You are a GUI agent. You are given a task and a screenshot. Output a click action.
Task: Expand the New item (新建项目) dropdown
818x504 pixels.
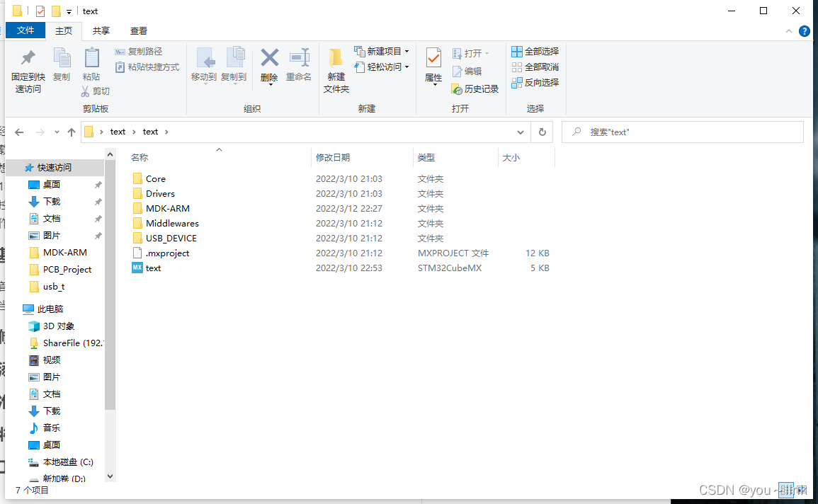(x=407, y=51)
